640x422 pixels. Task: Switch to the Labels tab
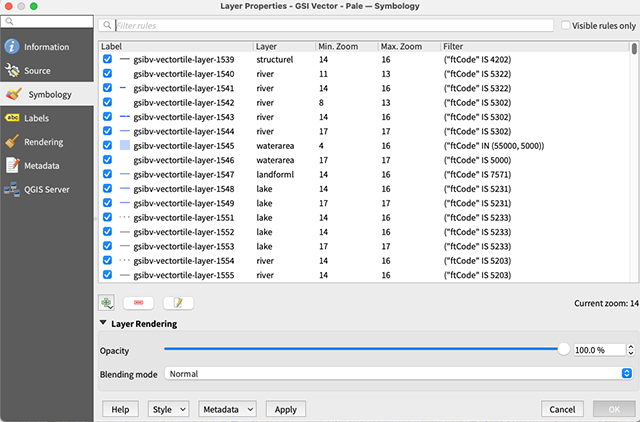pyautogui.click(x=47, y=118)
